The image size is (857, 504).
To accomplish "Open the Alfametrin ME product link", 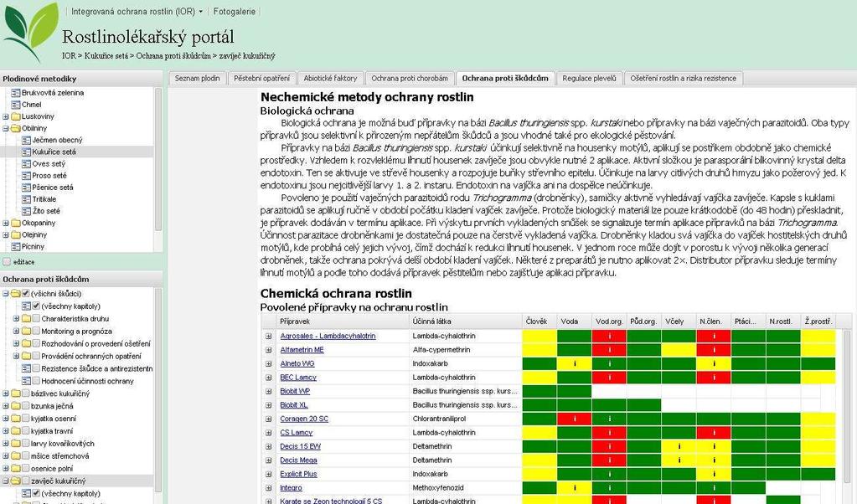I will [302, 350].
